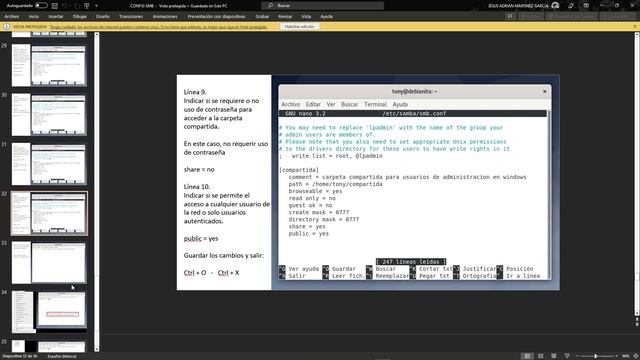The width and height of the screenshot is (640, 360).
Task: Open the Transiciones ribbon tab
Action: [x=131, y=17]
